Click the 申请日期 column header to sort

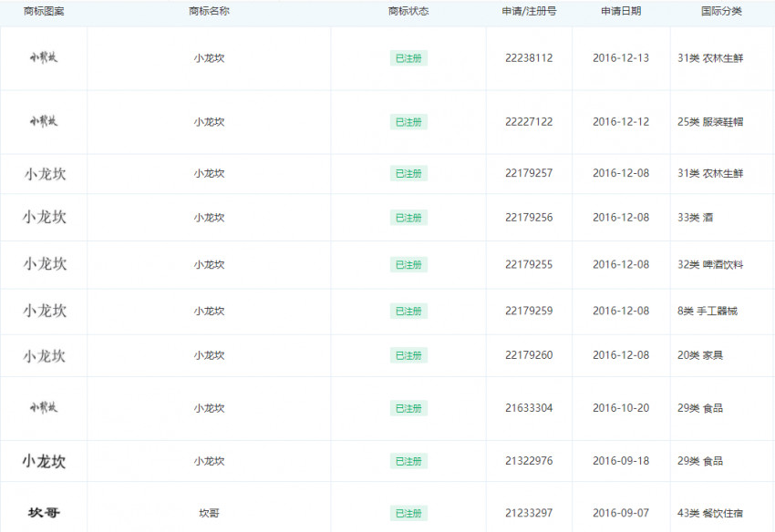click(x=619, y=11)
